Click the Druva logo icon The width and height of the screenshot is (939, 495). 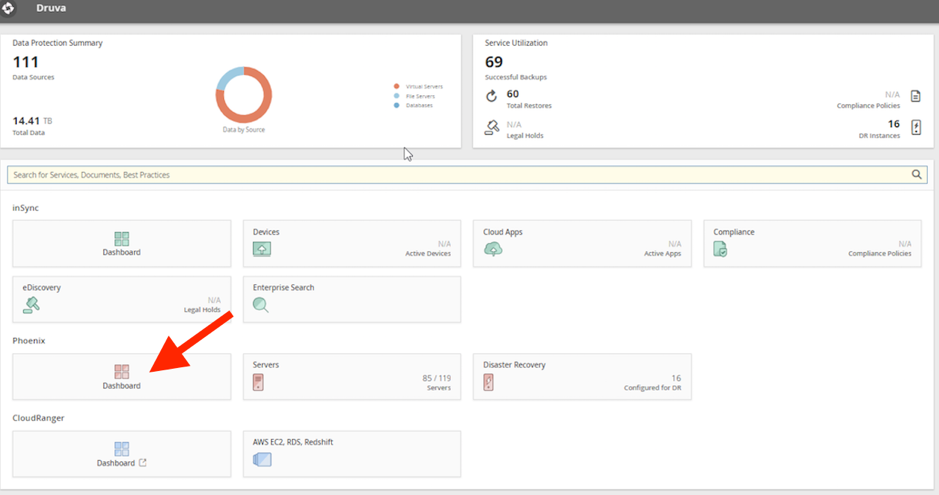pyautogui.click(x=8, y=8)
